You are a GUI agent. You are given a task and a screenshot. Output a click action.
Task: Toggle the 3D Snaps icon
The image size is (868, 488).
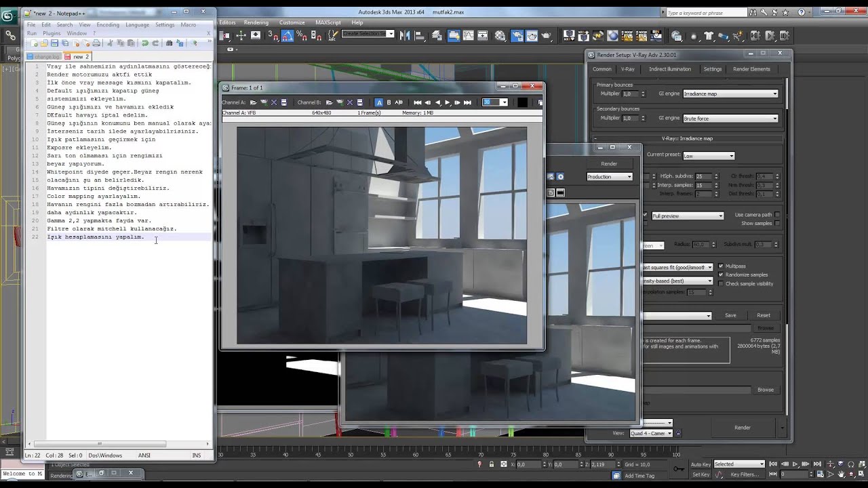click(273, 36)
